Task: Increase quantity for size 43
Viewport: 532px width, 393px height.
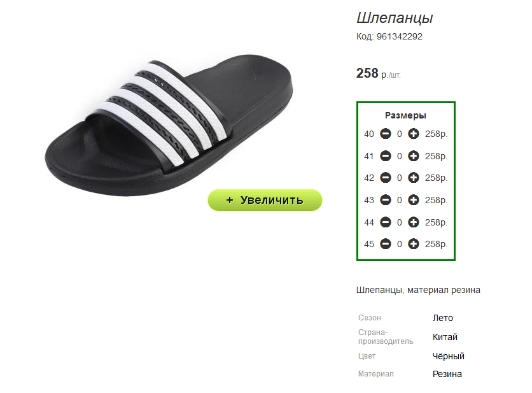Action: 413,200
